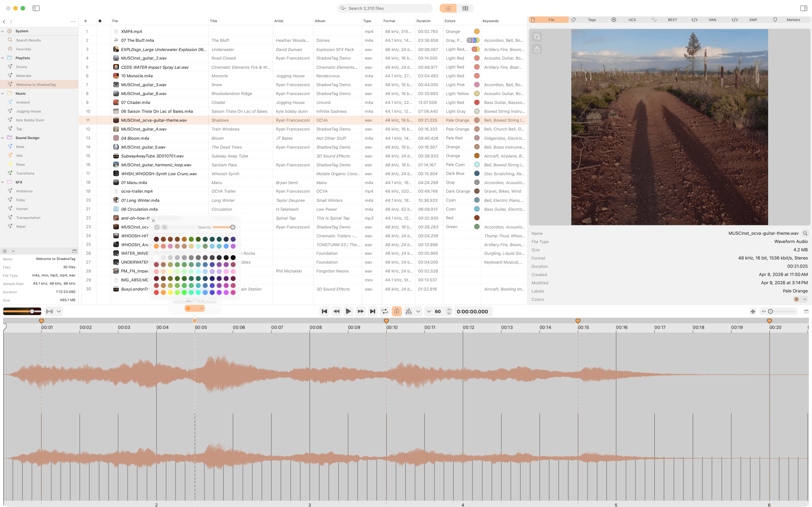This screenshot has width=812, height=507.
Task: Click the no-color icon in color picker
Action: (x=157, y=227)
